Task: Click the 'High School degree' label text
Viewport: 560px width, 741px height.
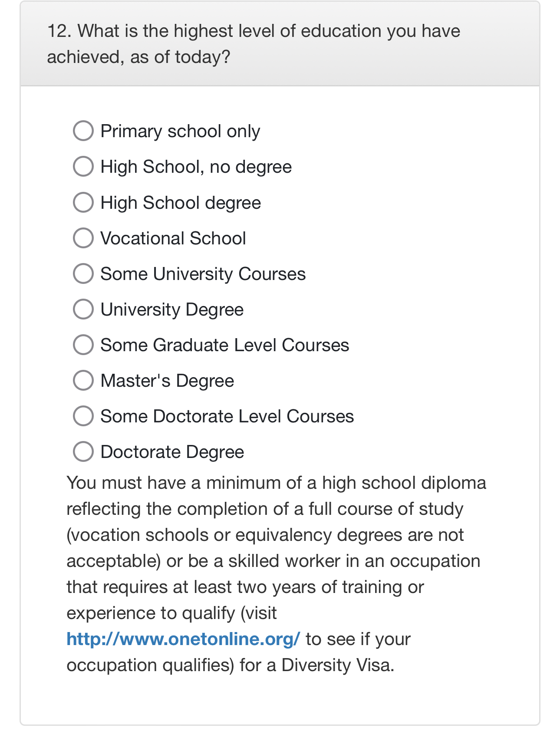Action: click(181, 203)
